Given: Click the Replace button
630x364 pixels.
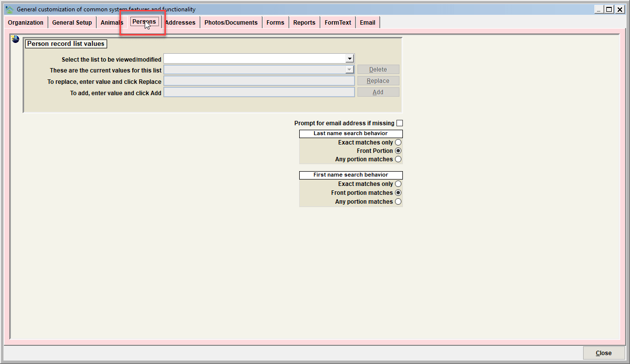Looking at the screenshot, I should pyautogui.click(x=378, y=81).
